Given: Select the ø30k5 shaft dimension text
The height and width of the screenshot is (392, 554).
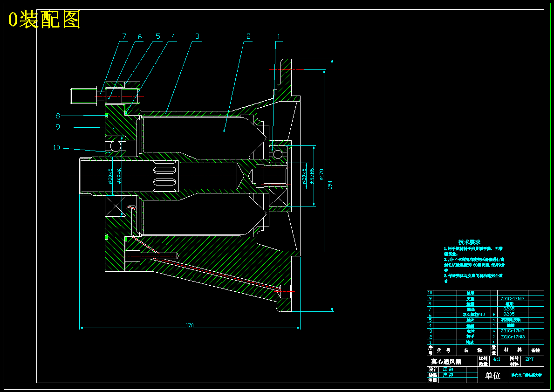Looking at the screenshot, I should coord(110,176).
